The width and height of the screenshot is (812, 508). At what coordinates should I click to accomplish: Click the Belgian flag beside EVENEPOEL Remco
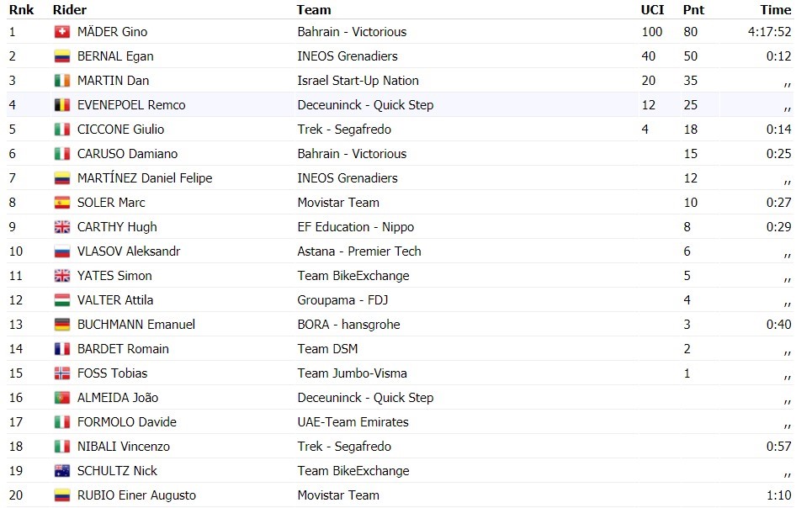coord(62,105)
